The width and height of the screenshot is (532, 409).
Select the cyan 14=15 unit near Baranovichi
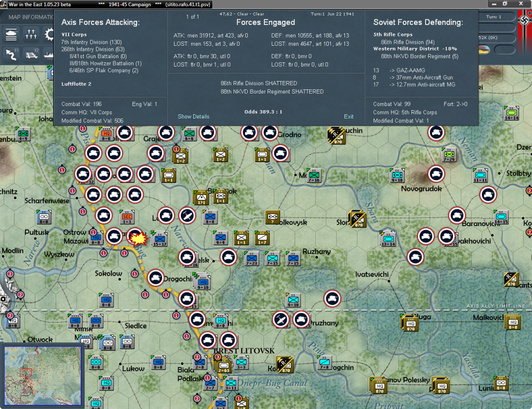coord(501,217)
